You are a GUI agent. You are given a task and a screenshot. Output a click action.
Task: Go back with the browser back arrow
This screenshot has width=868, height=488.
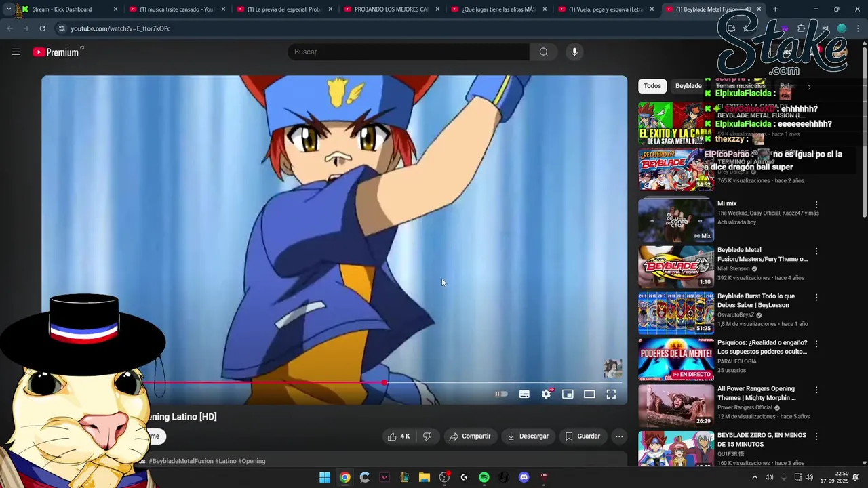point(9,28)
